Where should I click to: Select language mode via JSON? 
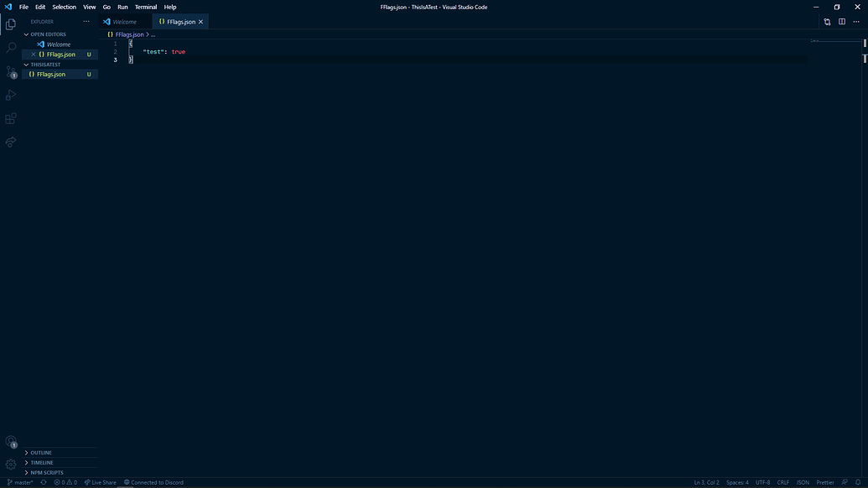[803, 482]
